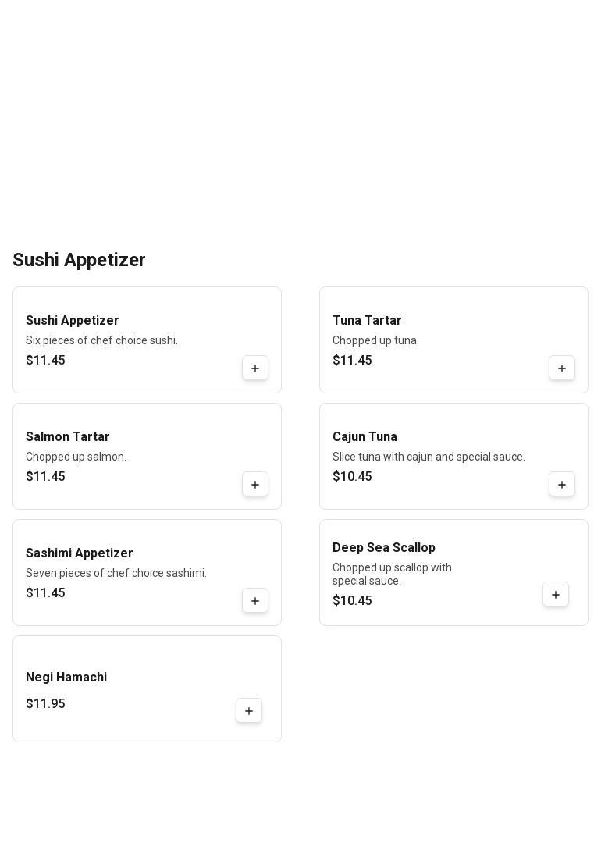Viewport: 601px width, 868px height.
Task: Add Tuna Tartar with plus icon
Action: pos(562,368)
